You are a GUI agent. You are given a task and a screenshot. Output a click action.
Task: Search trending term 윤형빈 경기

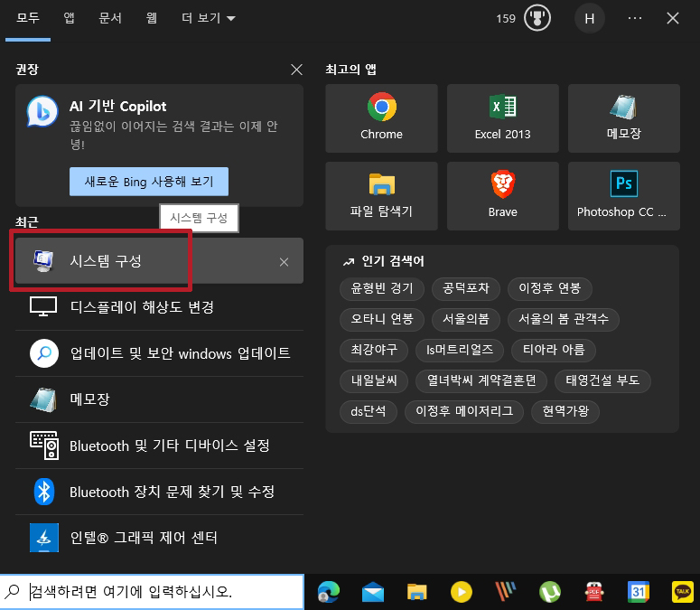coord(382,288)
